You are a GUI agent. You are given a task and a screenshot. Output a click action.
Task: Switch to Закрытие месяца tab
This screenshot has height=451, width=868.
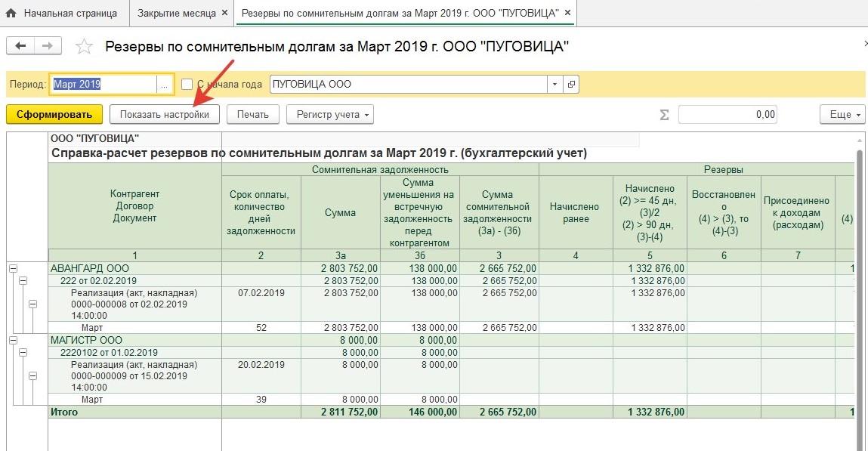coord(181,14)
